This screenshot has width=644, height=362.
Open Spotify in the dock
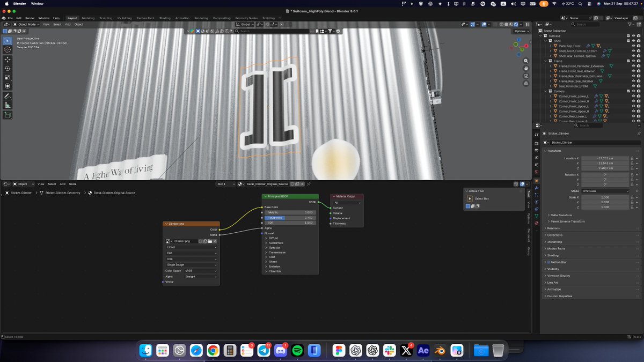(297, 350)
